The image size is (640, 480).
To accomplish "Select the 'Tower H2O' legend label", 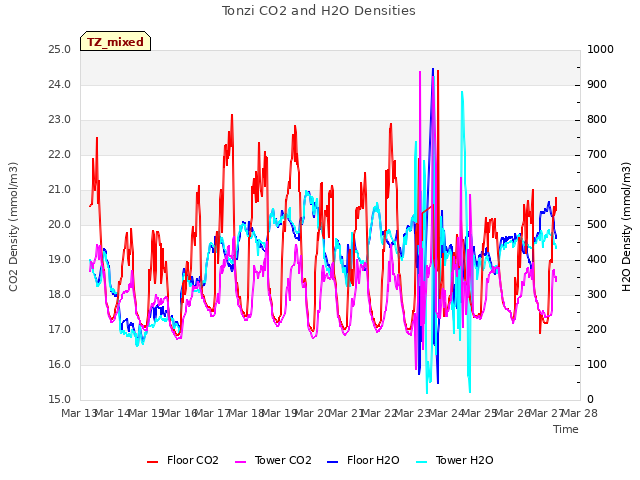I will point(464,460).
